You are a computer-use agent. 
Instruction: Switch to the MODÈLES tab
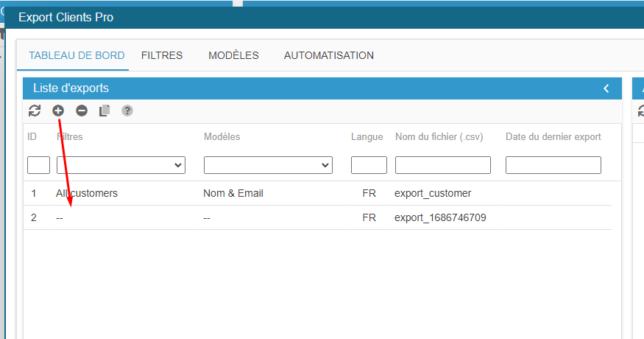pyautogui.click(x=233, y=55)
